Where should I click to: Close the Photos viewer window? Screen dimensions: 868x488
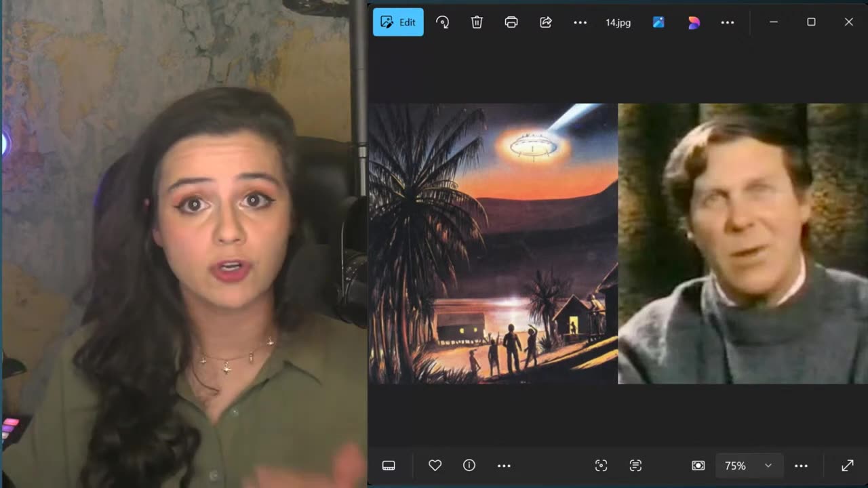[x=848, y=22]
